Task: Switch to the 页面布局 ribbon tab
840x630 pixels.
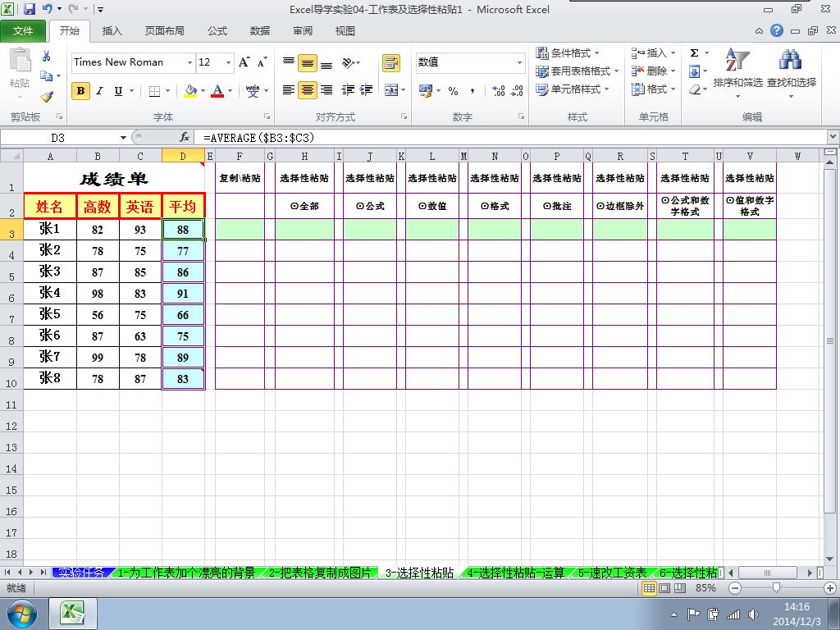Action: (x=164, y=31)
